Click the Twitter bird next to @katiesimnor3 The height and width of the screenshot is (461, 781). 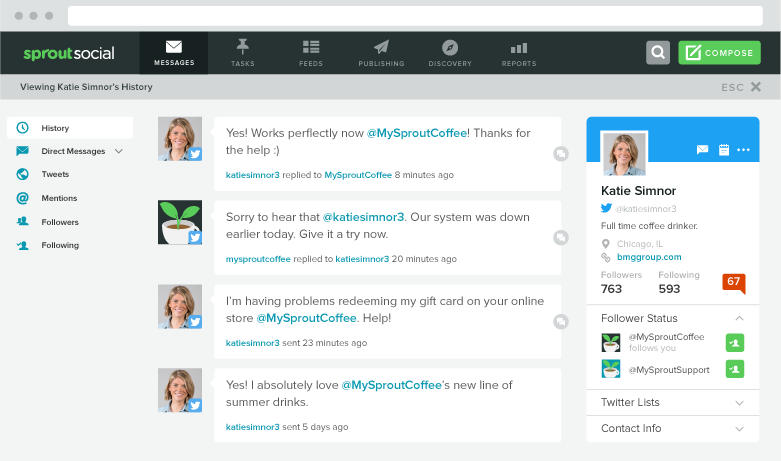pos(606,208)
